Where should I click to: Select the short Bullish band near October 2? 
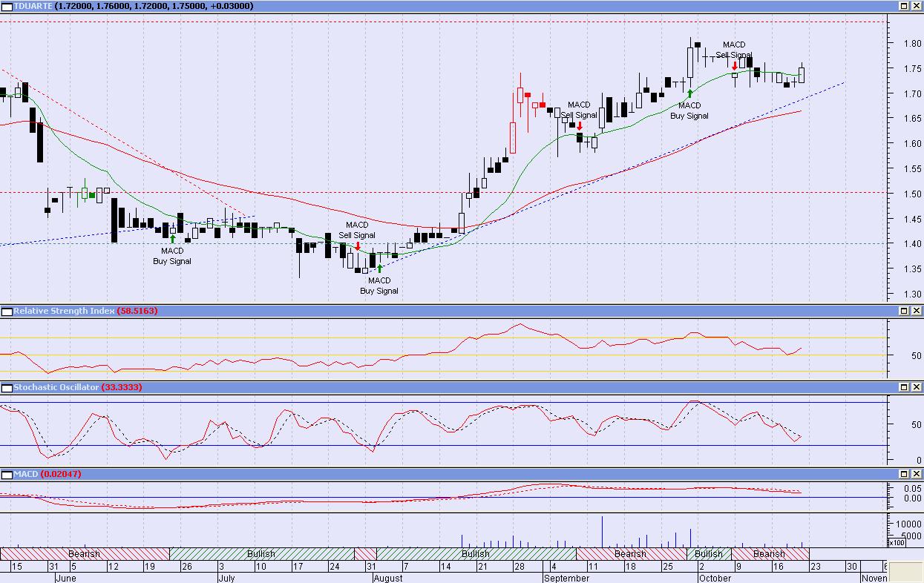(x=709, y=554)
